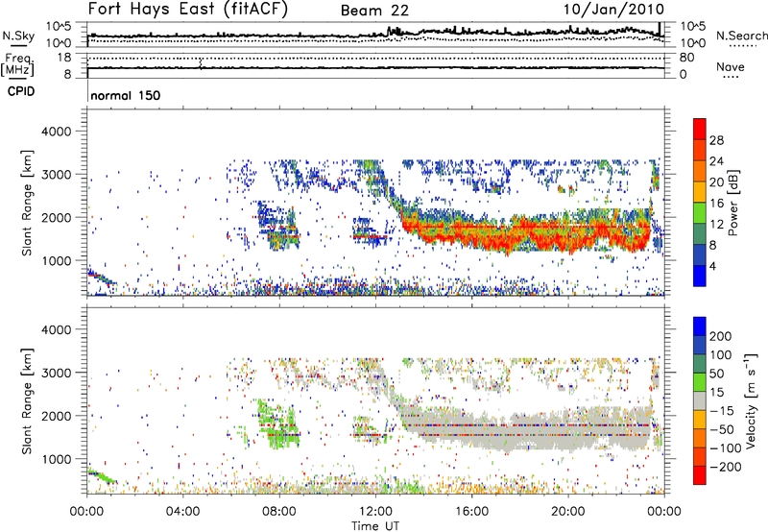Click the "Fort Hays East (fitACF)" title
Image resolution: width=768 pixels, height=532 pixels.
coord(188,9)
